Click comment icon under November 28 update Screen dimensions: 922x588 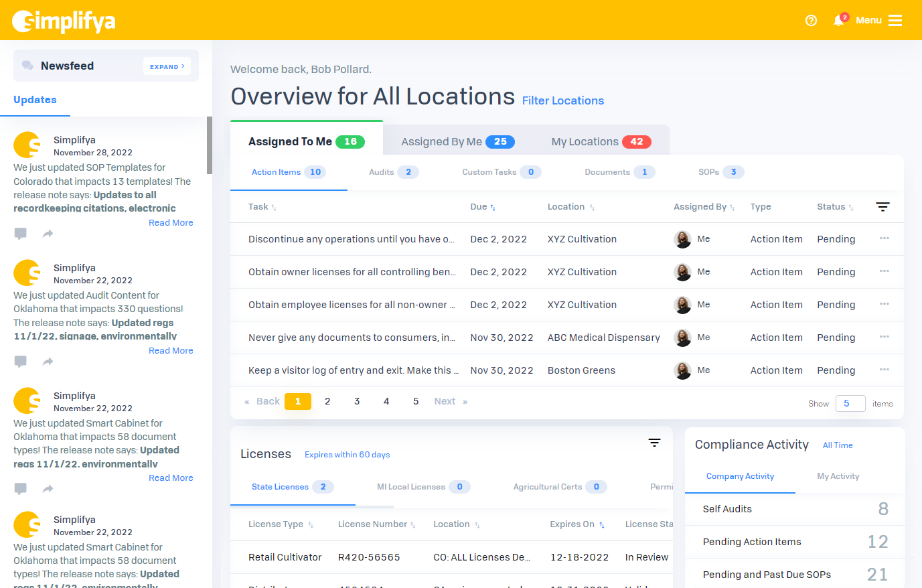coord(21,234)
